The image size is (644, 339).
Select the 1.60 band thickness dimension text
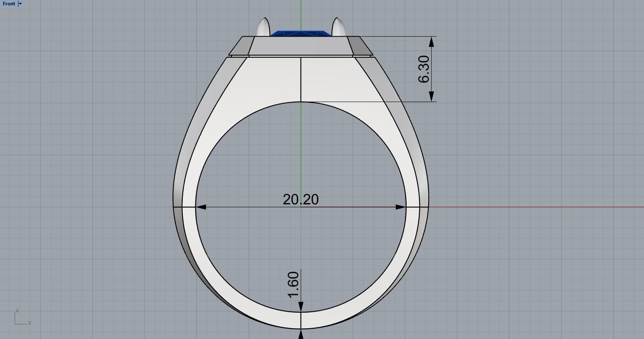click(293, 285)
